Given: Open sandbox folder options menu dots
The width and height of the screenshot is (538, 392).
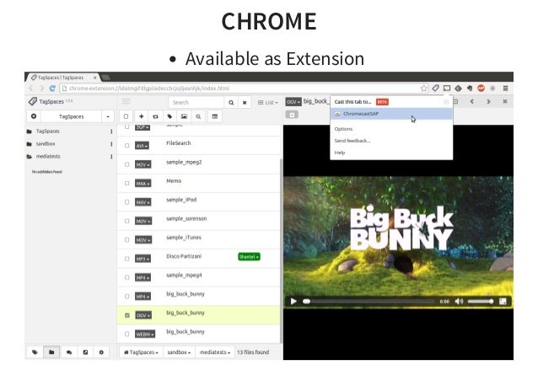Looking at the screenshot, I should (x=111, y=144).
